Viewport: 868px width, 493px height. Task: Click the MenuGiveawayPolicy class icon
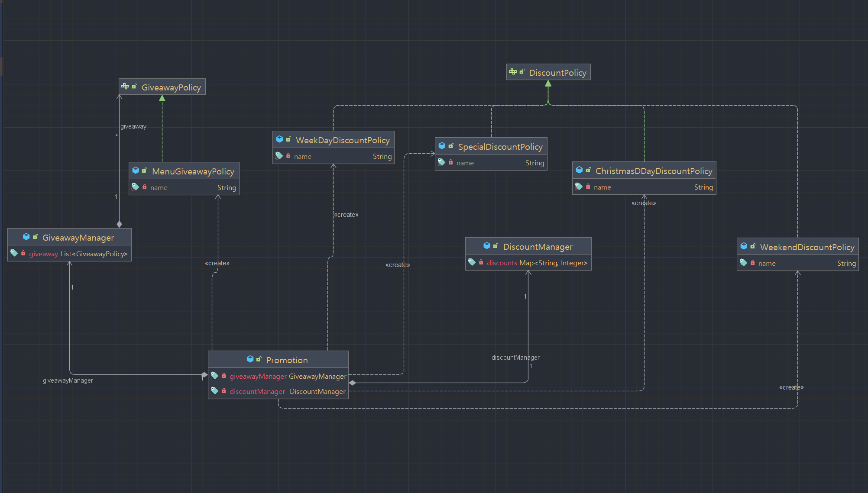click(x=136, y=171)
